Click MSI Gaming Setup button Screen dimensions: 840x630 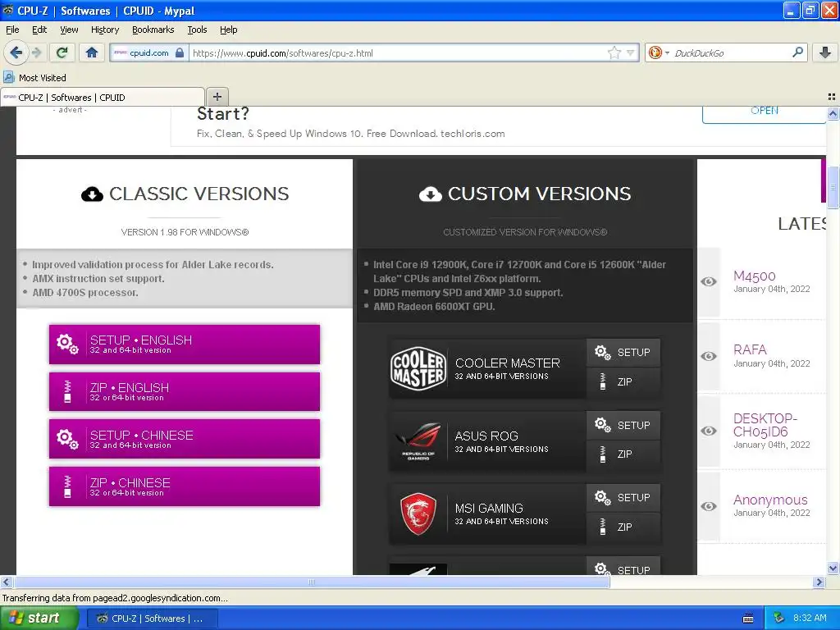(623, 498)
